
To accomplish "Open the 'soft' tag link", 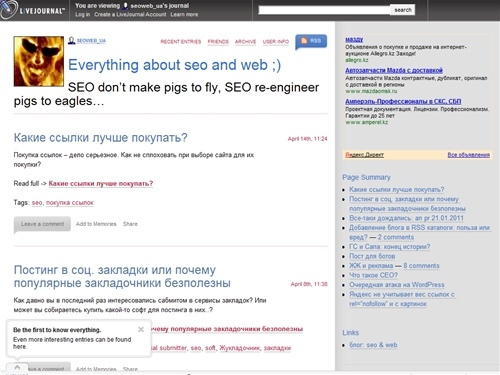I will pos(210,348).
